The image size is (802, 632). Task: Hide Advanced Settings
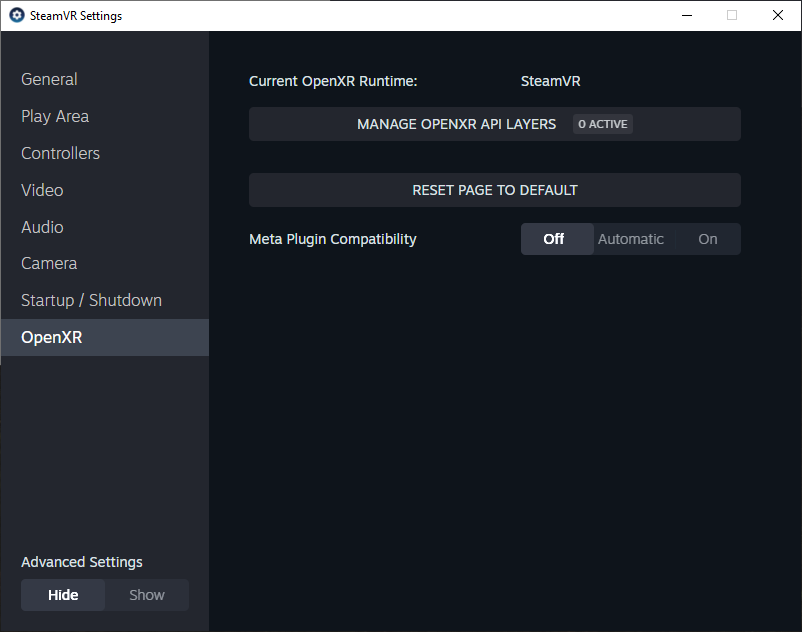[x=63, y=595]
